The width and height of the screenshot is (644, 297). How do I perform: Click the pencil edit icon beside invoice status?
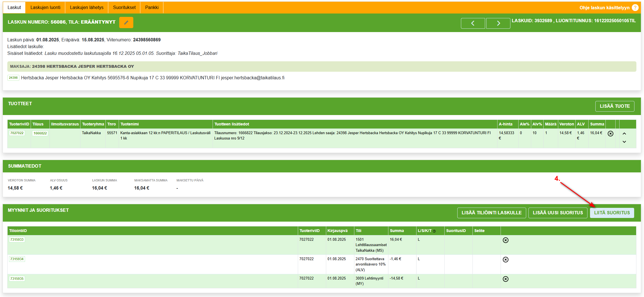[126, 22]
